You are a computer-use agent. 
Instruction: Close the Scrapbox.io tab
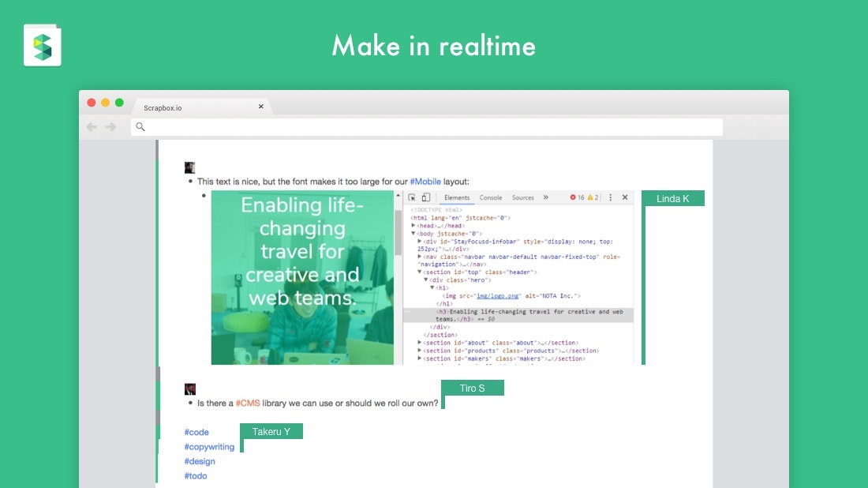[x=260, y=107]
